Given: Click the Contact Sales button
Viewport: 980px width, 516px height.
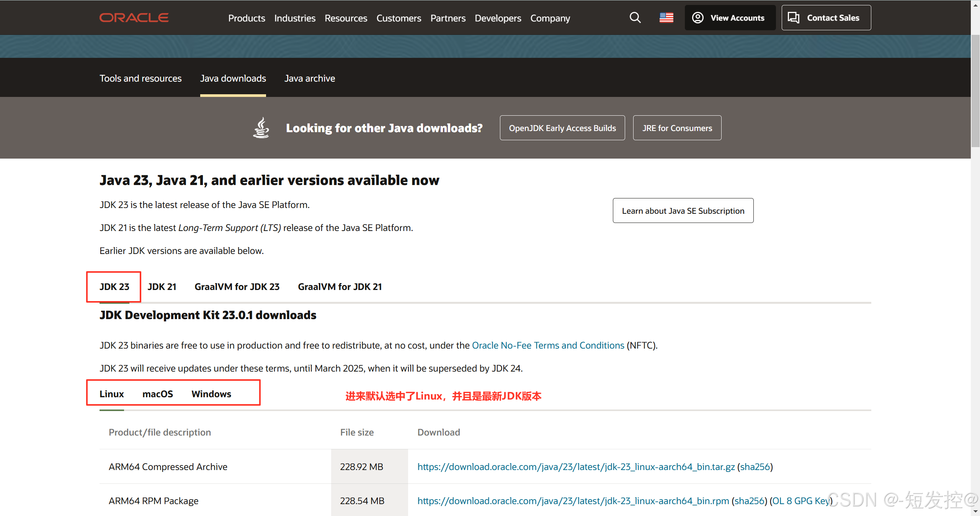Looking at the screenshot, I should pyautogui.click(x=826, y=18).
